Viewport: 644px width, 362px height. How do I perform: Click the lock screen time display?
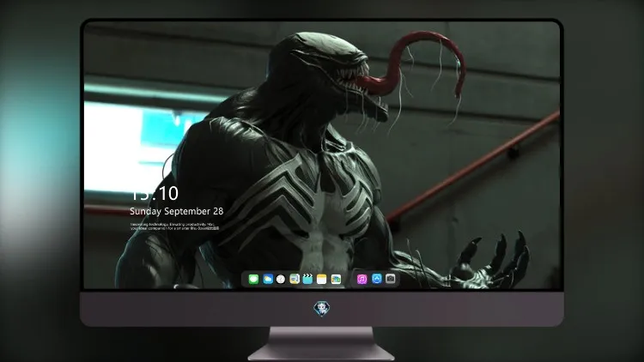pyautogui.click(x=155, y=193)
